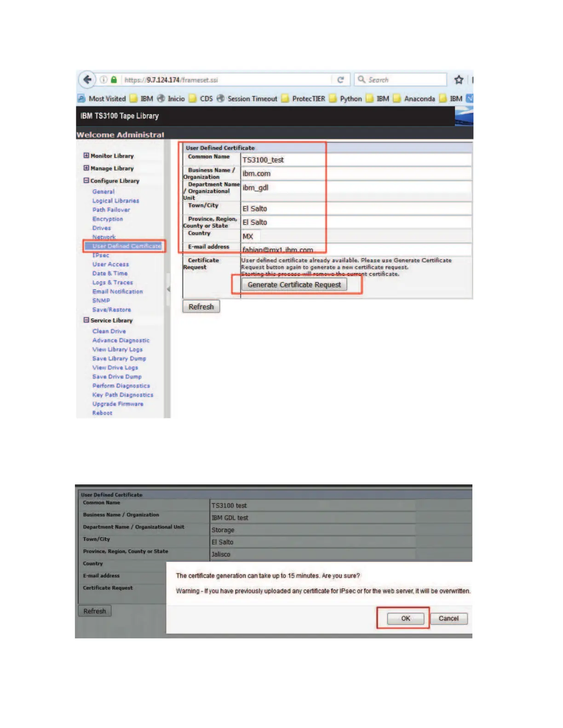This screenshot has height=728, width=563.
Task: Open the Drives configuration link
Action: [101, 228]
